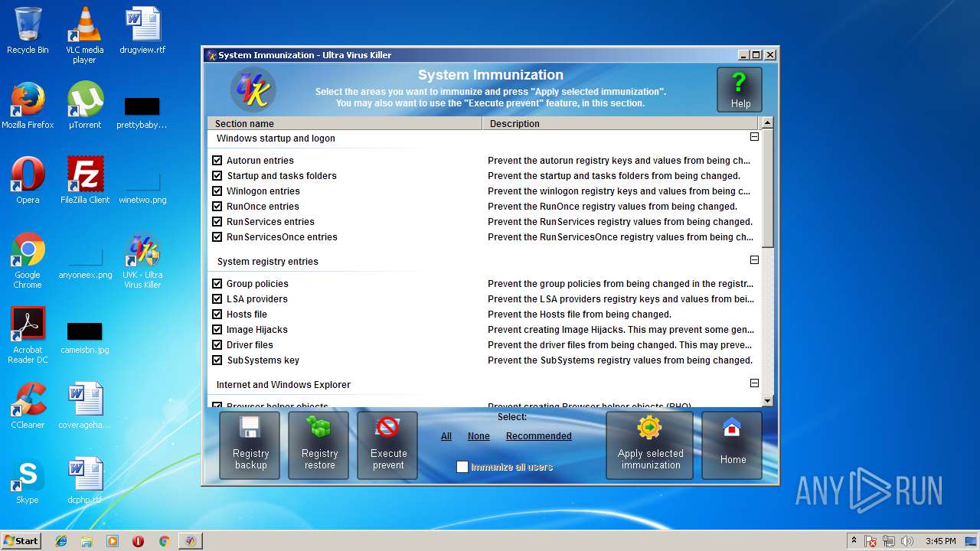This screenshot has height=551, width=980.
Task: Click the vertical scrollbar thumb
Action: 767,187
